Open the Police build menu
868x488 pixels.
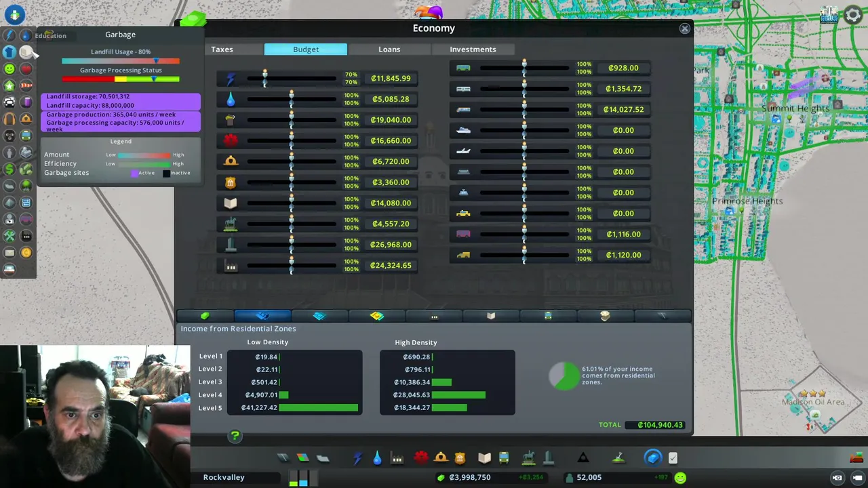[x=460, y=458]
